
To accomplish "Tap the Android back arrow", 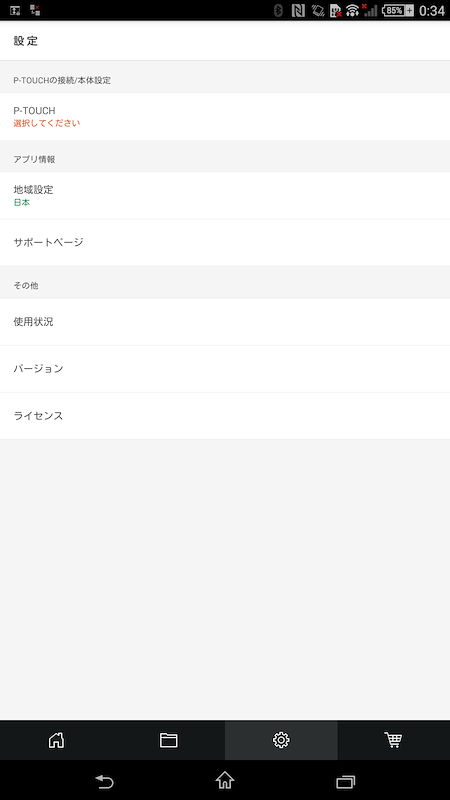I will (x=104, y=781).
